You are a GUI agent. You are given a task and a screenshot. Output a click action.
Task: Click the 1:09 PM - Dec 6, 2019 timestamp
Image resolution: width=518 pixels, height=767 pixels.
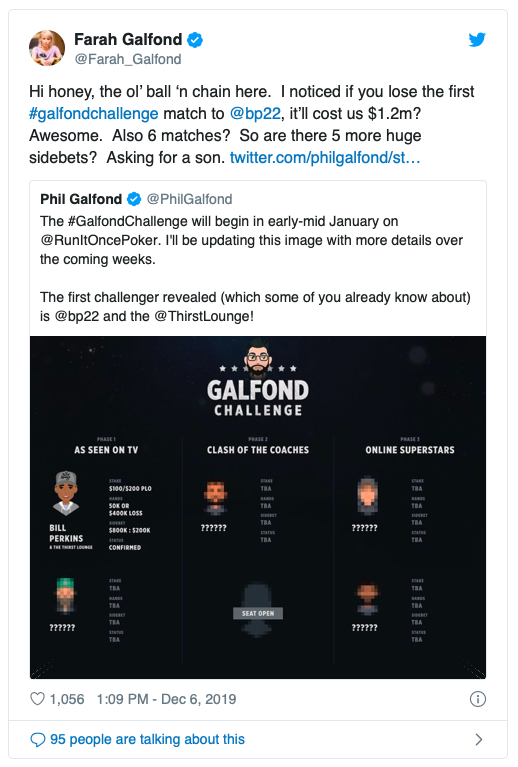tap(166, 699)
